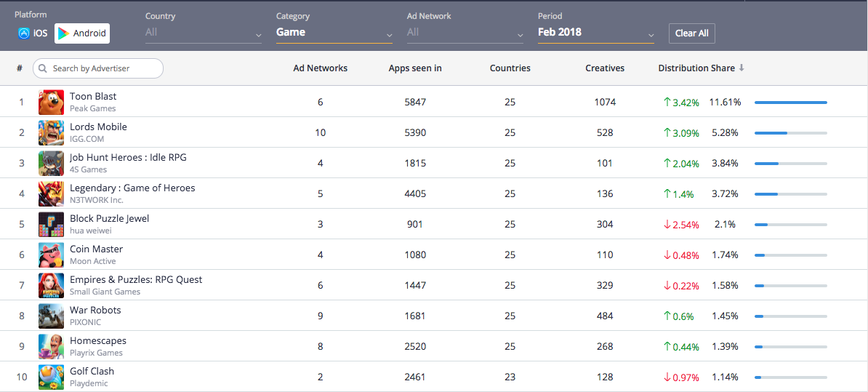Viewport: 868px width, 392px height.
Task: Click publisher name PIXONIC
Action: (86, 322)
